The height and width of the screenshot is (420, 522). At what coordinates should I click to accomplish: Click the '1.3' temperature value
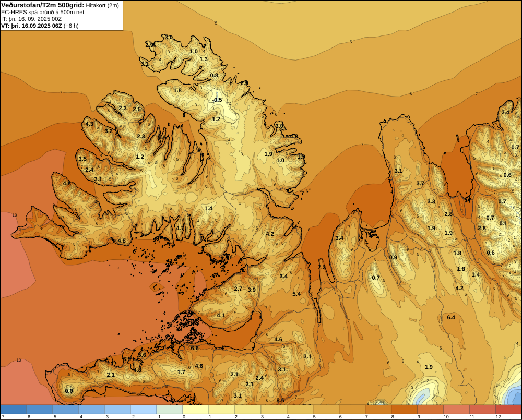tap(204, 59)
